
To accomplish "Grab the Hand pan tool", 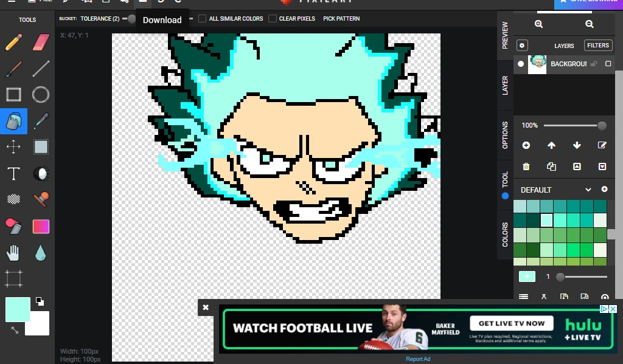I will 13,252.
